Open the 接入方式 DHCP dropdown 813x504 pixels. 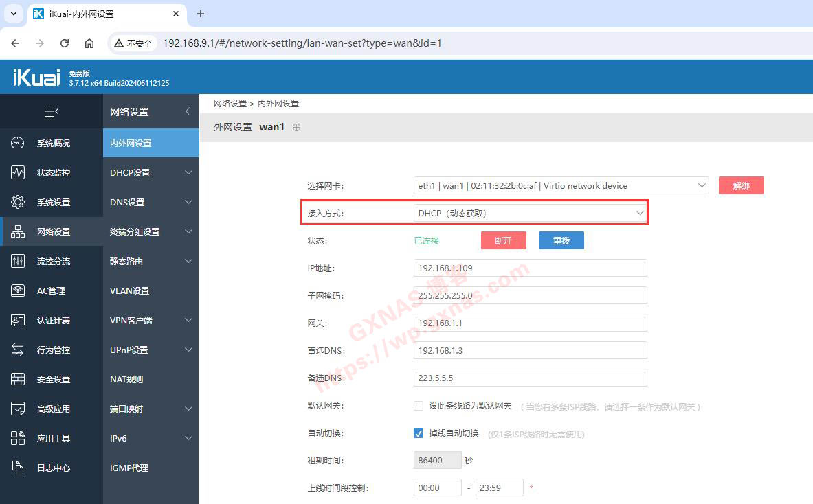point(530,214)
